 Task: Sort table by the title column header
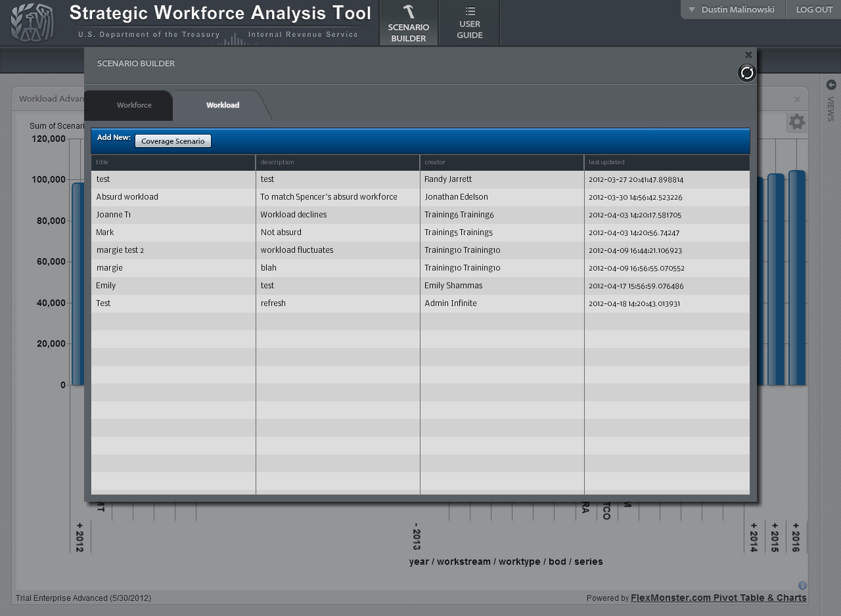(173, 162)
